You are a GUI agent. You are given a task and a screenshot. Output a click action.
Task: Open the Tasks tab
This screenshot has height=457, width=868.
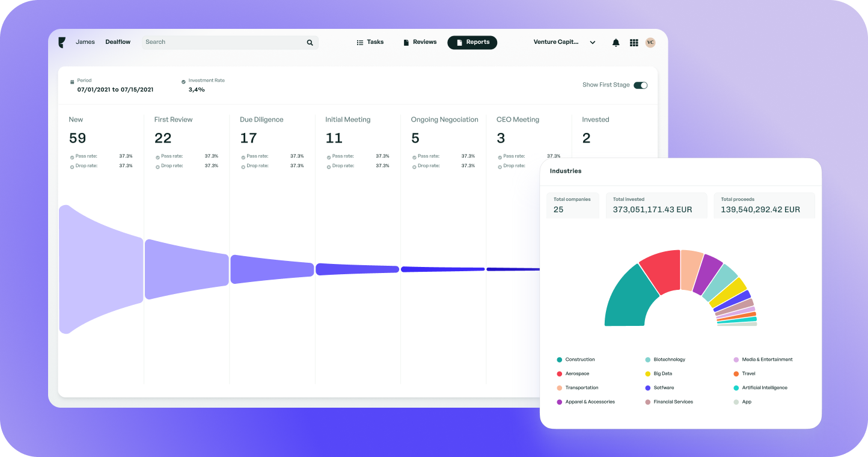[370, 42]
